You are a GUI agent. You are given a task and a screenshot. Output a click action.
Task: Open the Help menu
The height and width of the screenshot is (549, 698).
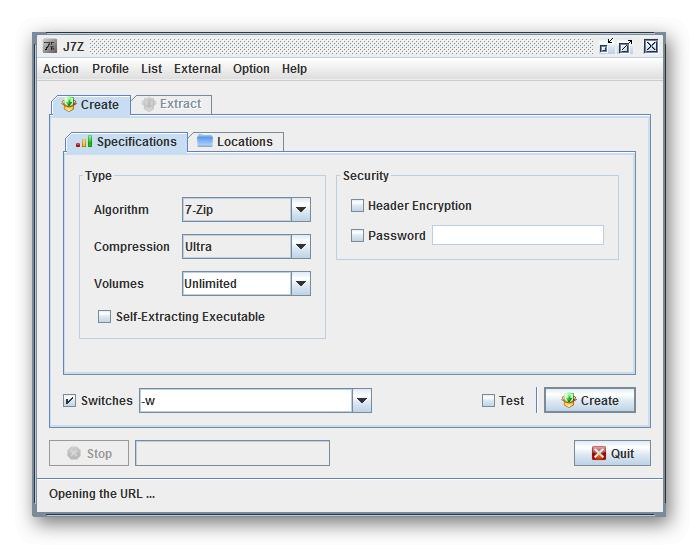pos(294,69)
